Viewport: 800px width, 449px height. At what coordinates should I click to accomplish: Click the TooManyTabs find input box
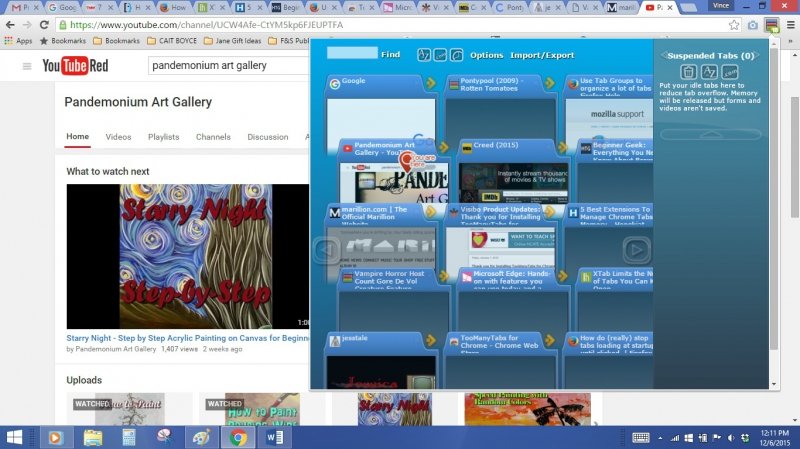352,53
